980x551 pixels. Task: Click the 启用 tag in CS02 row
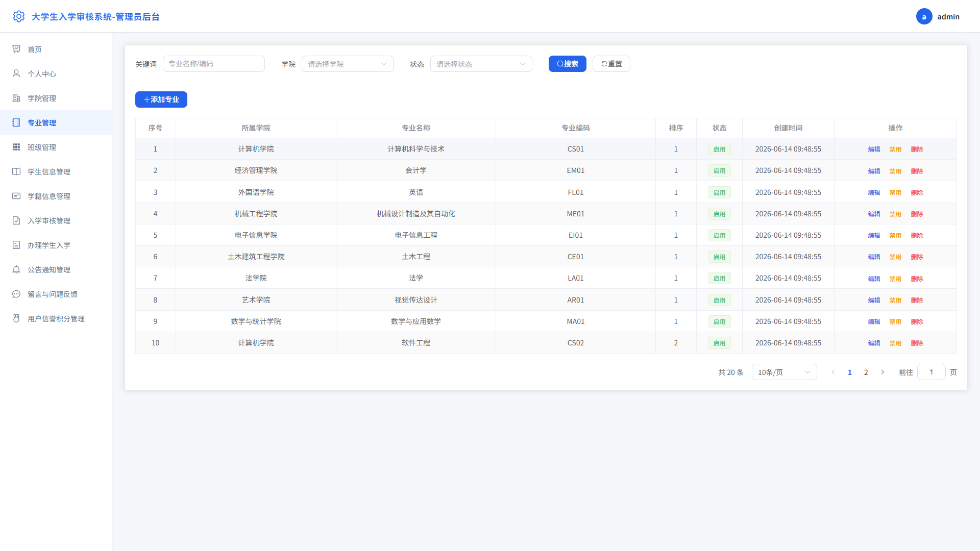click(719, 343)
